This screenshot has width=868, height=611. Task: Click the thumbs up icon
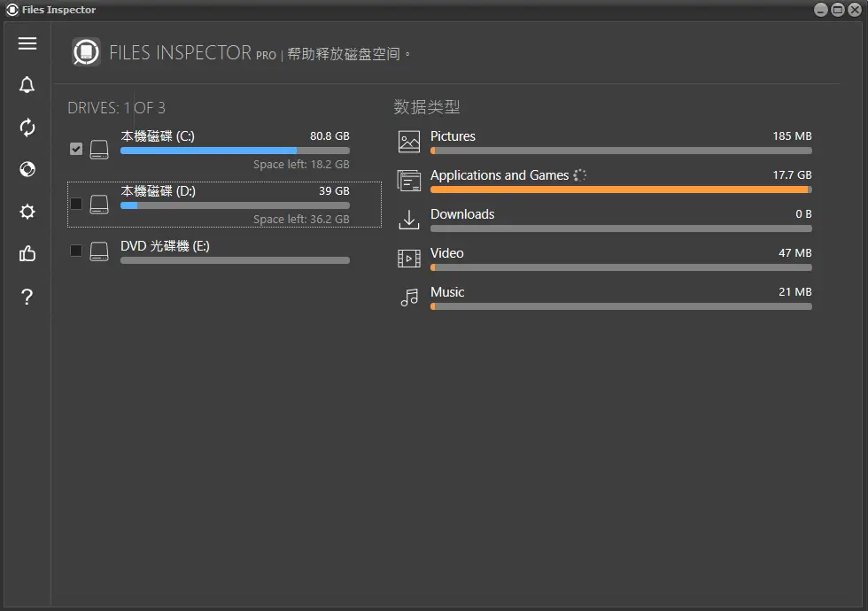(x=27, y=254)
